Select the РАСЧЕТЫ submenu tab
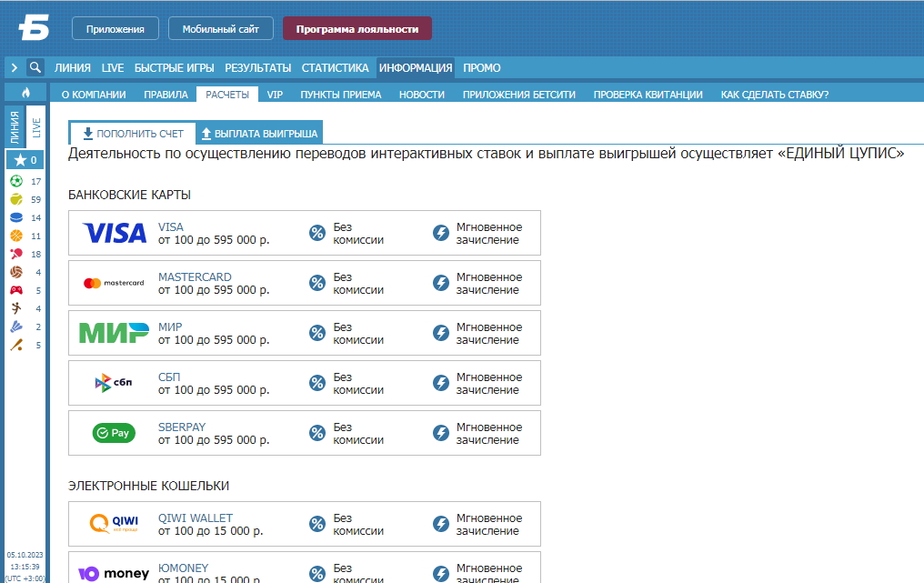 coord(227,95)
